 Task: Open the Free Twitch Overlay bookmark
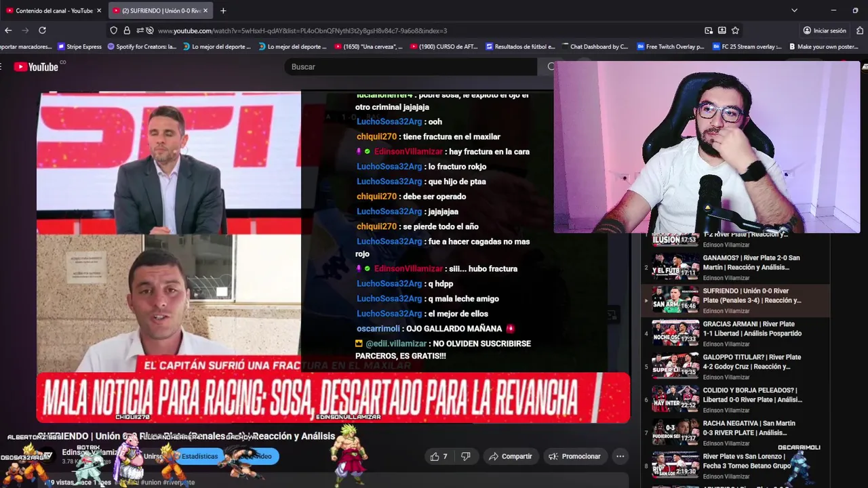click(x=671, y=47)
